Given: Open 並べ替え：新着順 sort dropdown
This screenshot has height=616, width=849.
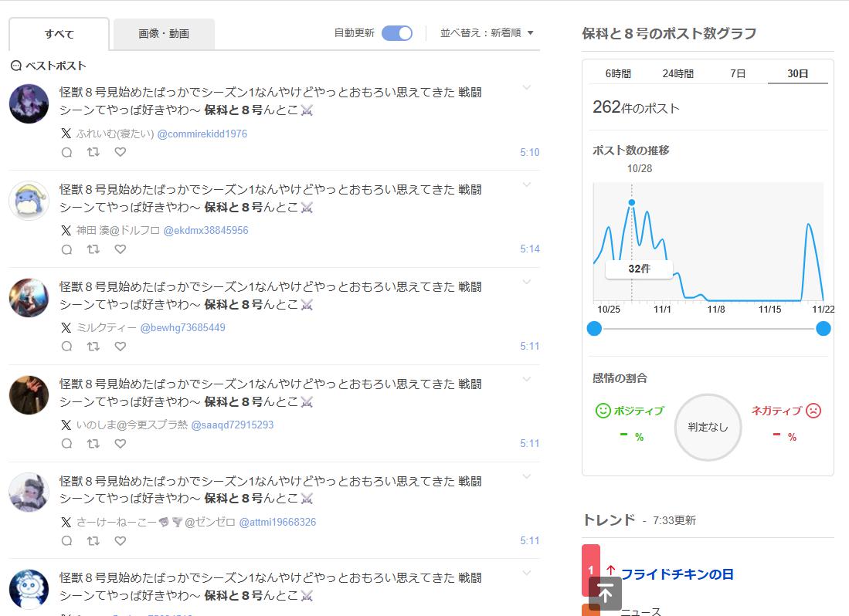Looking at the screenshot, I should [487, 33].
